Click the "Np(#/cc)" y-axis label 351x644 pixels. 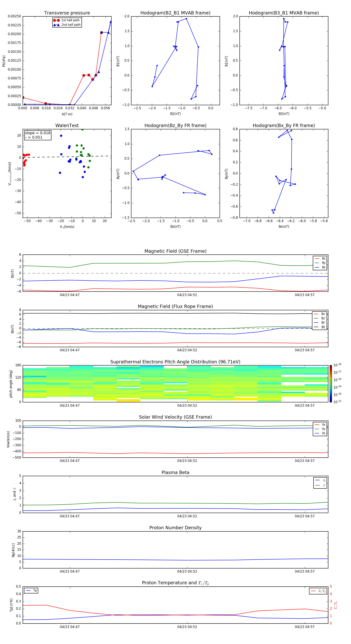(13, 550)
